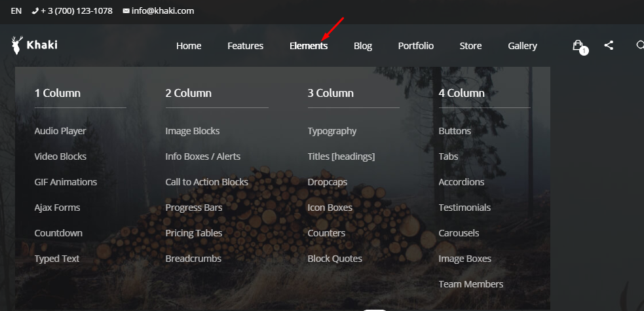Viewport: 644px width, 311px height.
Task: Click the 1 Column heading
Action: click(58, 93)
